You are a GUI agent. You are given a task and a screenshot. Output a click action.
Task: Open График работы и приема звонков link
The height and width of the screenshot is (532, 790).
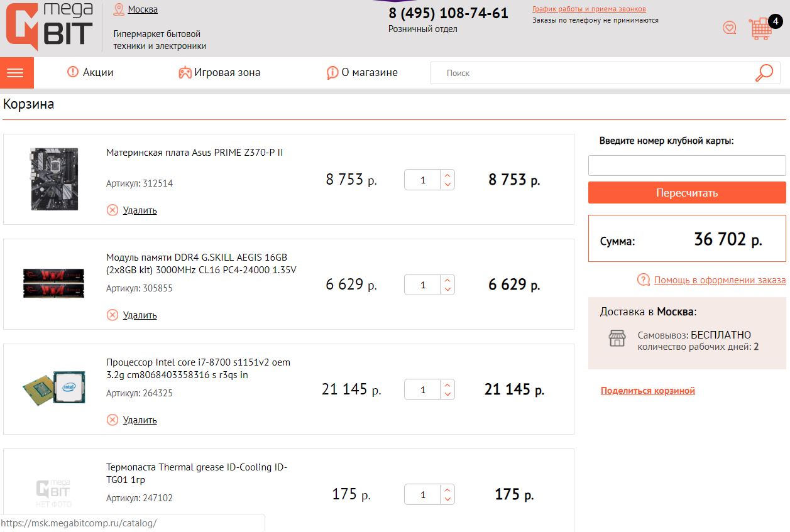point(589,9)
